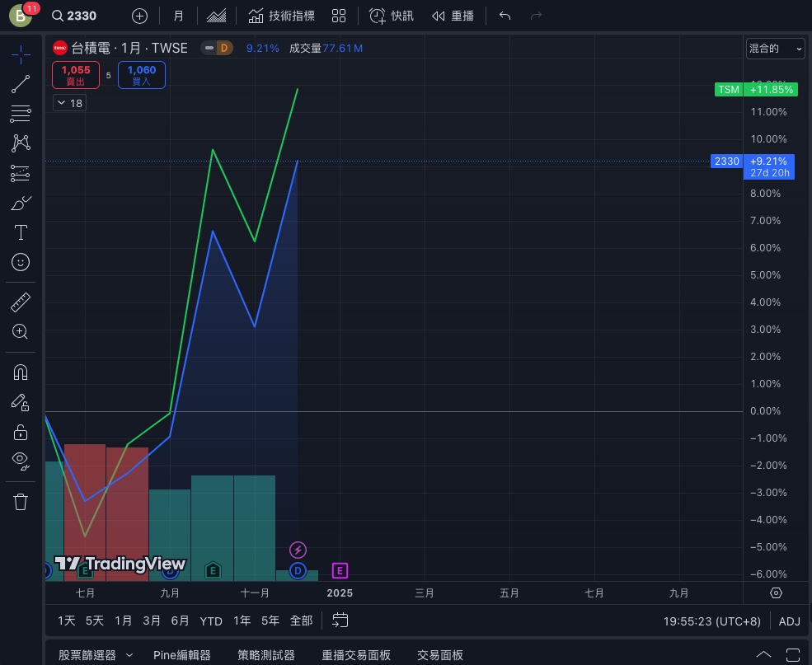This screenshot has width=812, height=665.
Task: Open the 股票篩選器 panel
Action: tap(87, 655)
